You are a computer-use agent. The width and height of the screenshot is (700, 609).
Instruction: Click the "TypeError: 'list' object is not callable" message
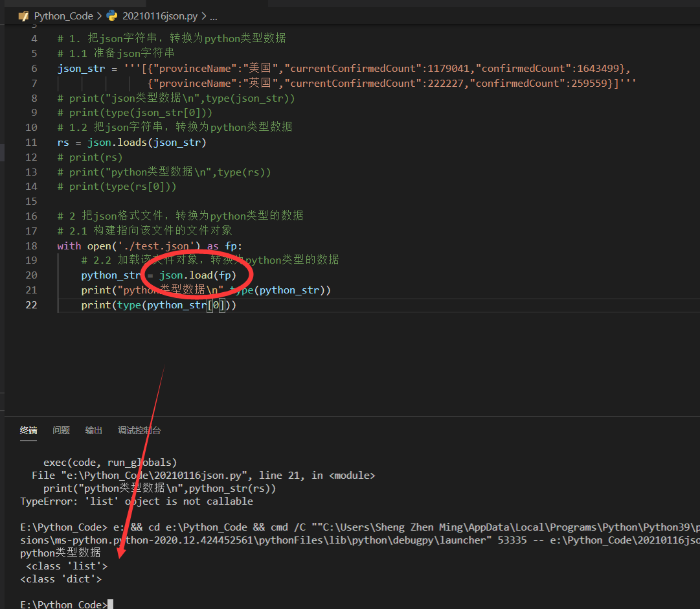[137, 501]
